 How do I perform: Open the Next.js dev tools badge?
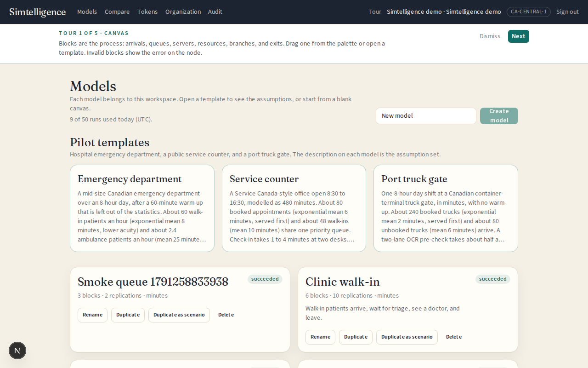[x=17, y=351]
